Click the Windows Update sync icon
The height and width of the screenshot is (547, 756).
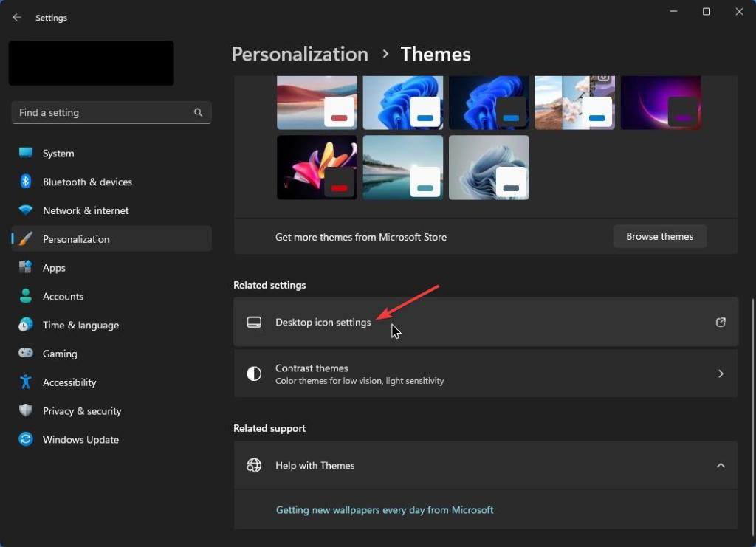click(x=26, y=439)
